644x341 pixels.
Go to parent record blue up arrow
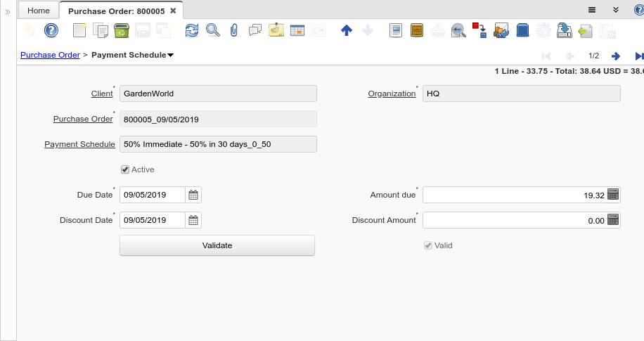(346, 30)
